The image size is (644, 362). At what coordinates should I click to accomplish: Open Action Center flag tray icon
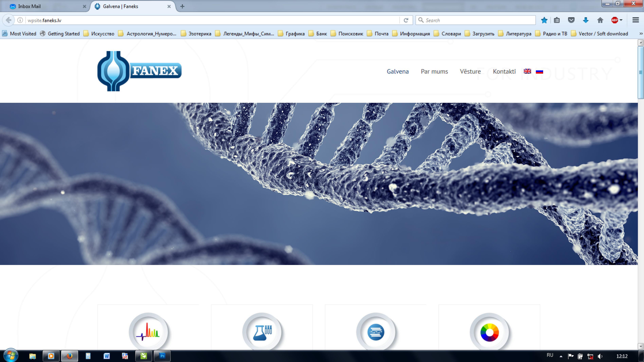point(570,356)
